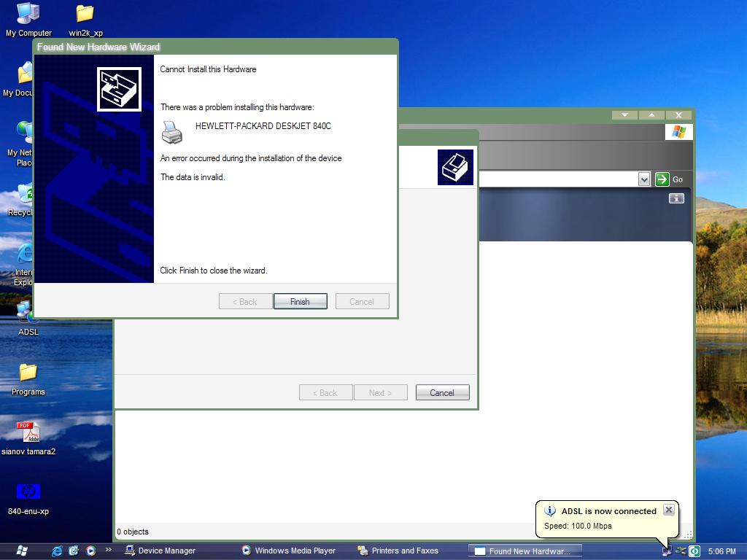Open My Computer from the desktop

click(28, 13)
